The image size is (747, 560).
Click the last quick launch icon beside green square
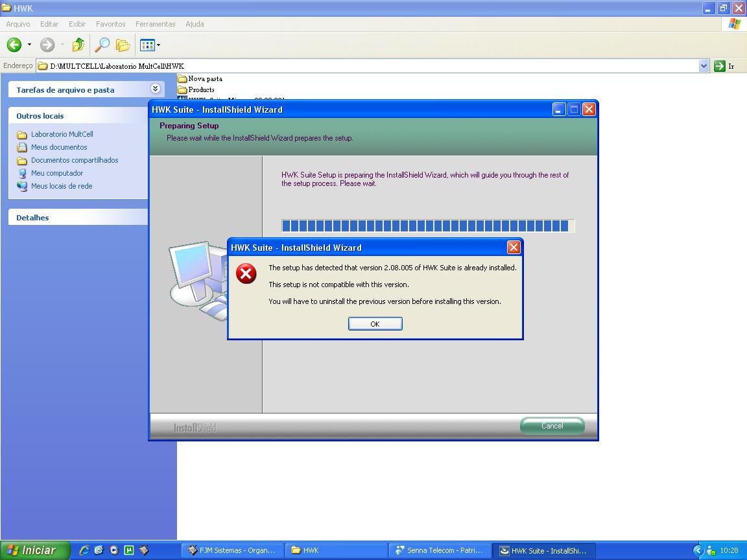coord(144,550)
